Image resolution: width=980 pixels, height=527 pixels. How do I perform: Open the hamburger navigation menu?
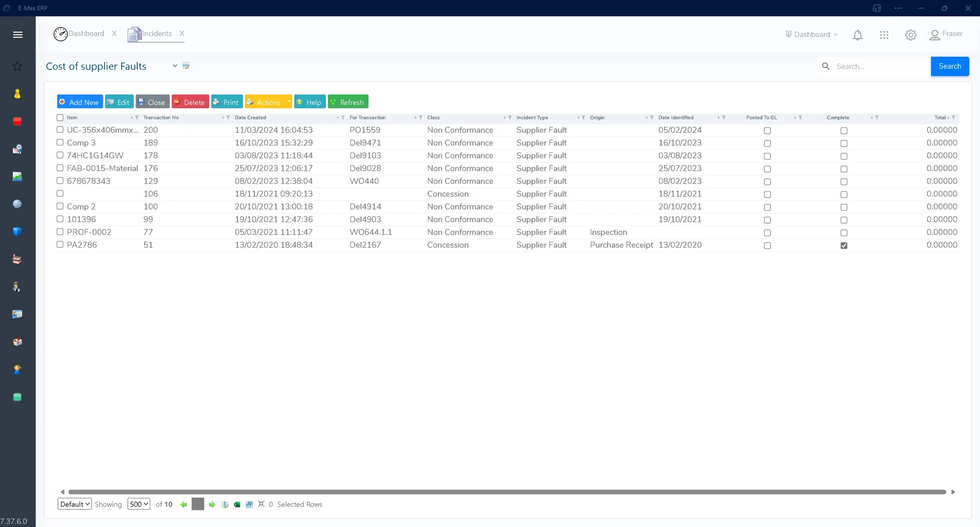tap(17, 35)
